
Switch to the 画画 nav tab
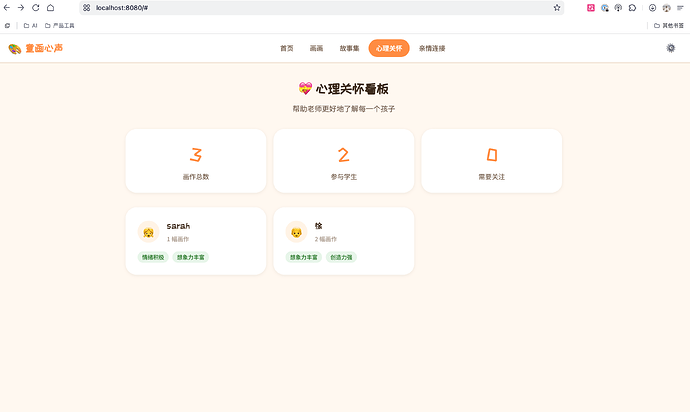click(x=316, y=48)
